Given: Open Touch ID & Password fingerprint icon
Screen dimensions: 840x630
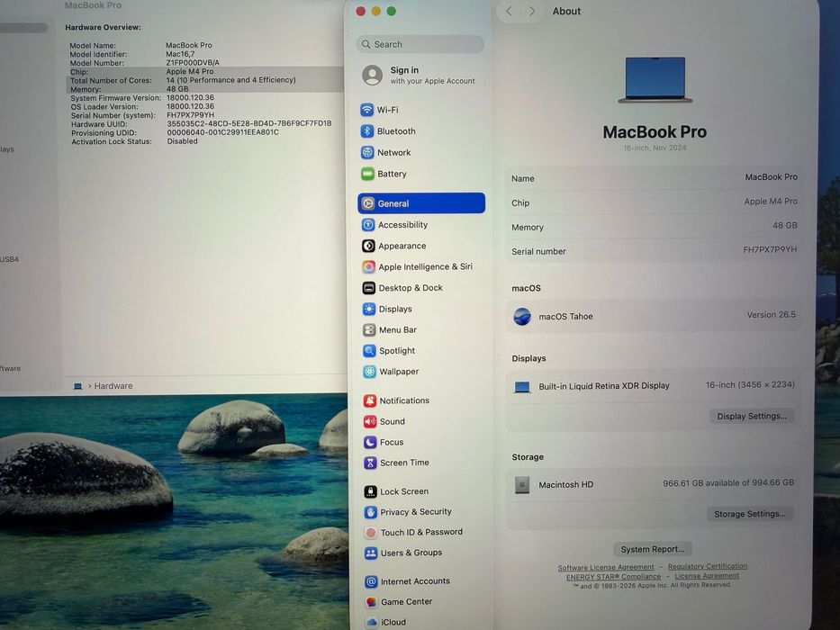Looking at the screenshot, I should tap(371, 533).
